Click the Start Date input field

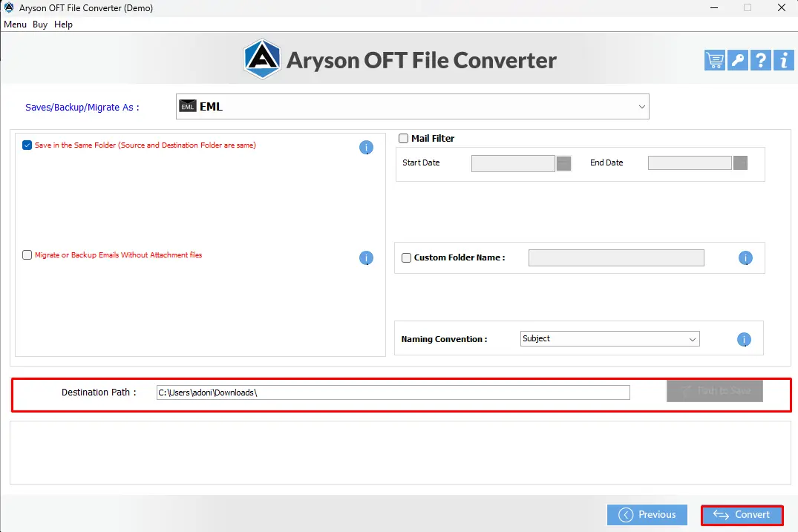[513, 163]
